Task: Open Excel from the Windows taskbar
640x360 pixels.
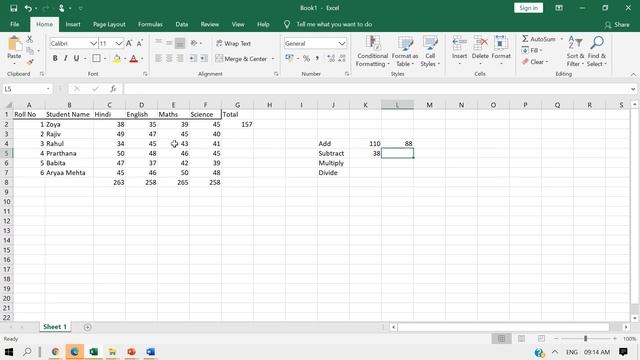Action: (93, 352)
